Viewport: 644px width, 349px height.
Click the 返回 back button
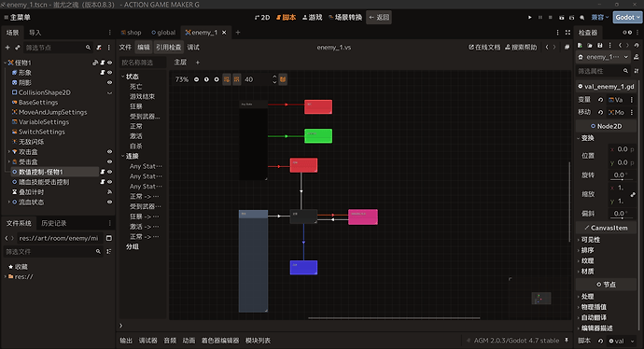point(379,17)
